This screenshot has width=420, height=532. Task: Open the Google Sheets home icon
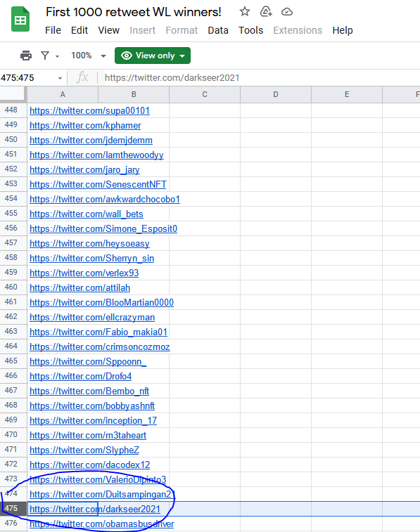pyautogui.click(x=20, y=20)
